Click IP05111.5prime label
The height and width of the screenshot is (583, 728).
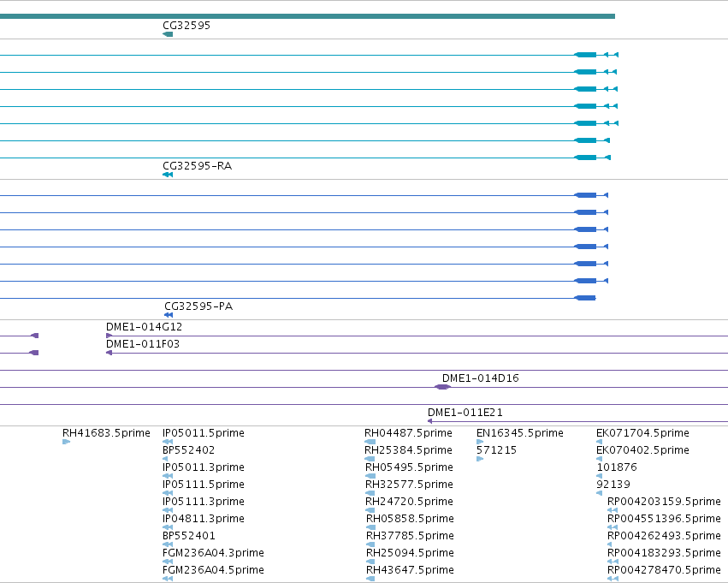pyautogui.click(x=204, y=485)
